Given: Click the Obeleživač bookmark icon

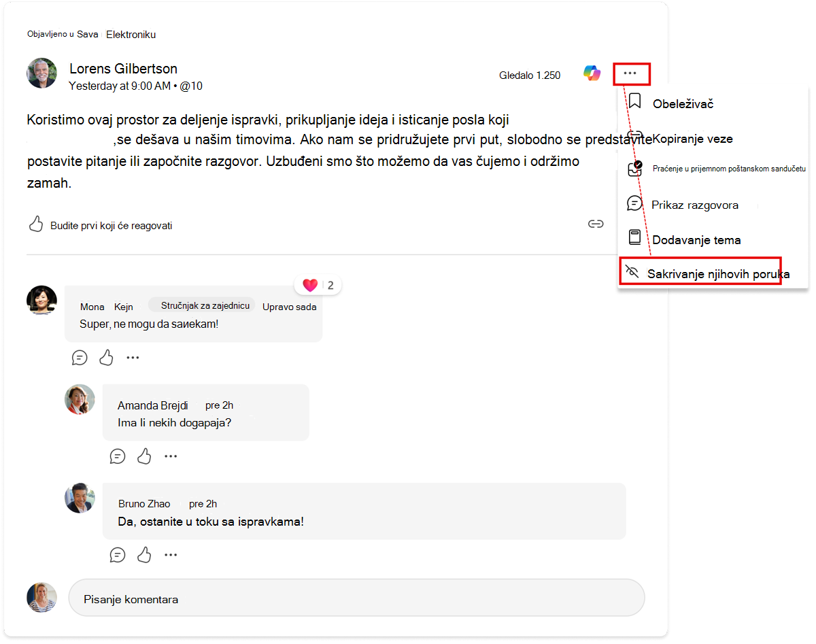Looking at the screenshot, I should pyautogui.click(x=634, y=102).
